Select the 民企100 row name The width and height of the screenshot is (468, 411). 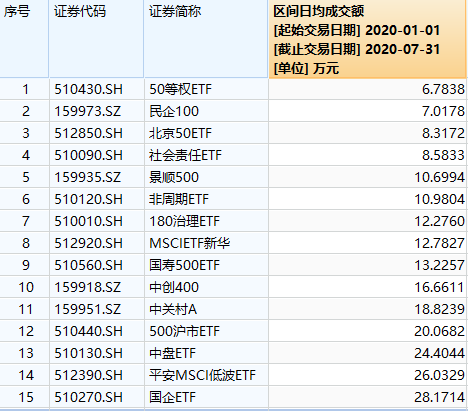[206, 111]
